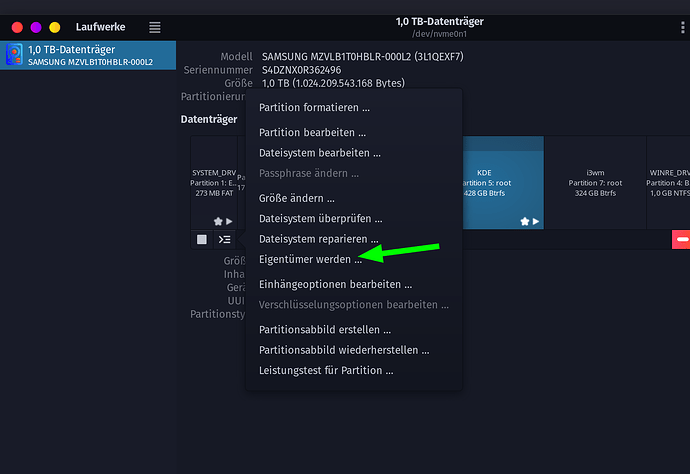Click the partition options icon beside unmount
Image resolution: width=690 pixels, height=474 pixels.
pos(225,239)
